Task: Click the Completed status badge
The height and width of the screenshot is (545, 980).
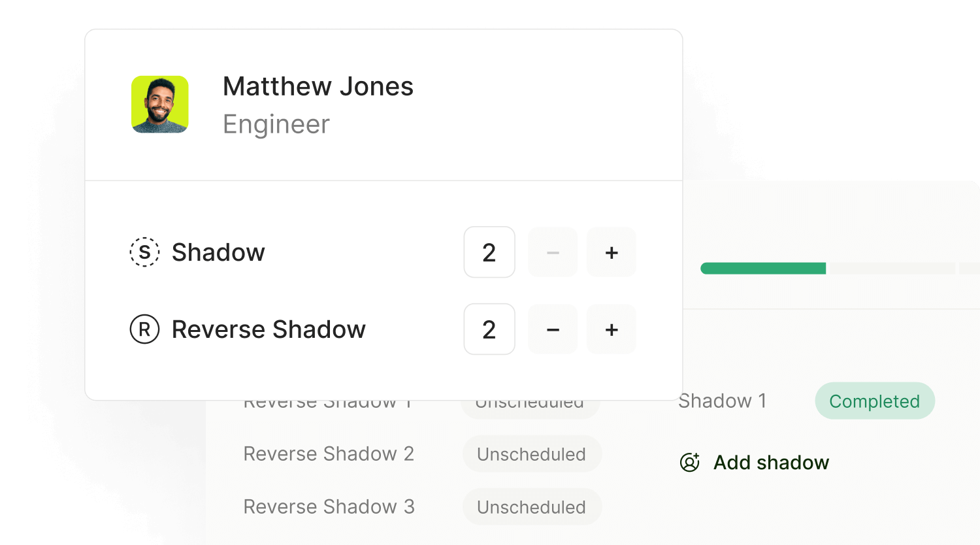Action: 874,401
